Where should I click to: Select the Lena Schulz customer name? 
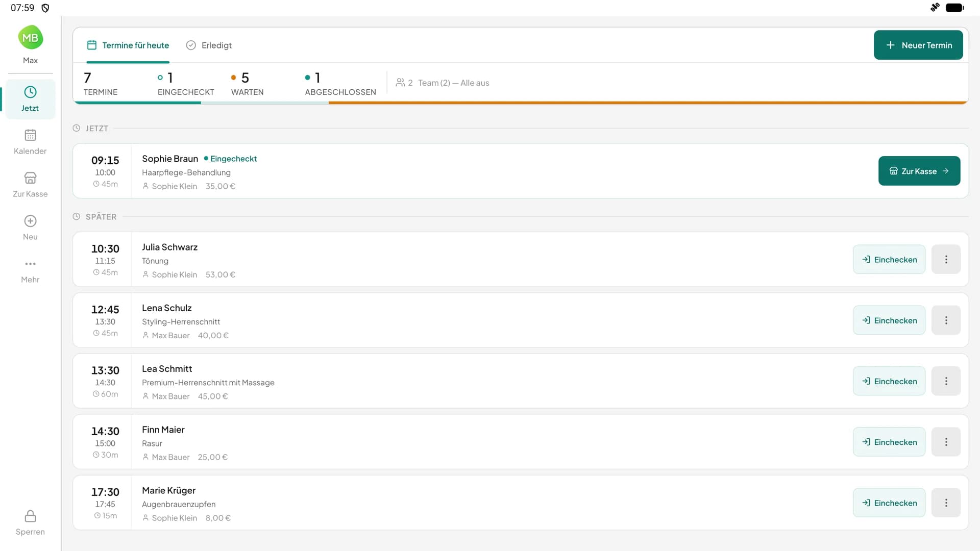click(167, 308)
